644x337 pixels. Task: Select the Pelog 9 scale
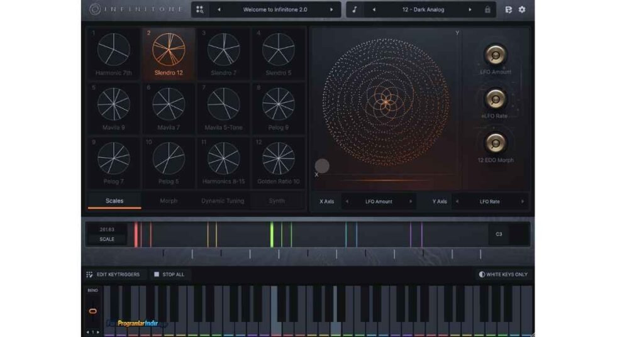pos(279,108)
